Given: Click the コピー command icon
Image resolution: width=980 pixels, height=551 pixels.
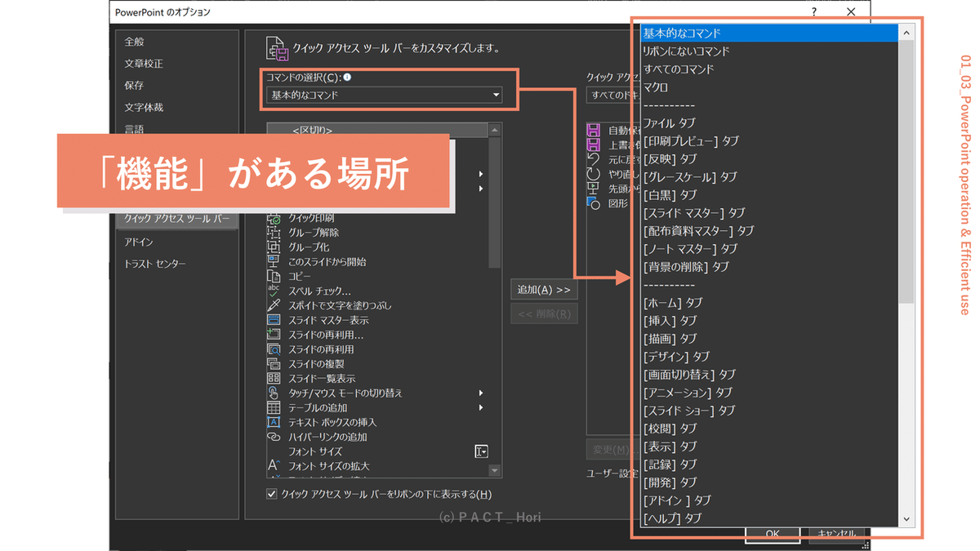Looking at the screenshot, I should (274, 277).
